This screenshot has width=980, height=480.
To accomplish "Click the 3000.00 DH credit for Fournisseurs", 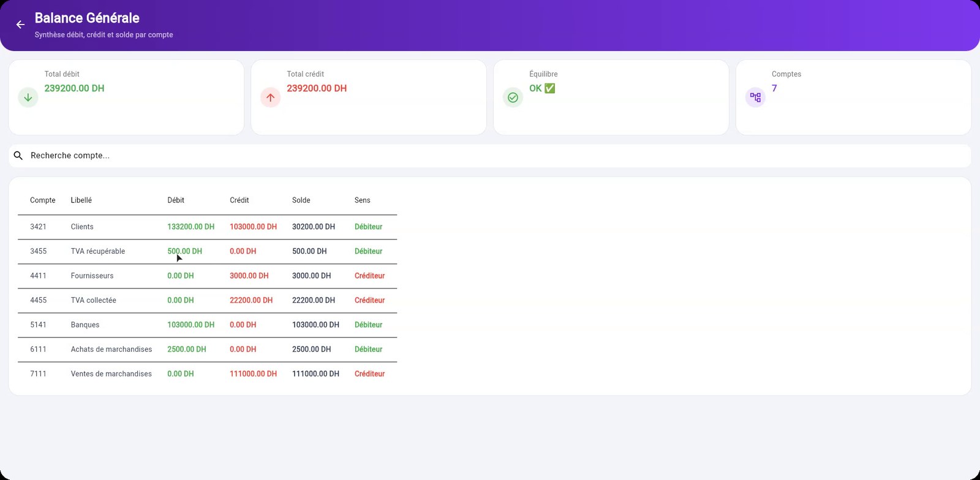I will point(249,276).
